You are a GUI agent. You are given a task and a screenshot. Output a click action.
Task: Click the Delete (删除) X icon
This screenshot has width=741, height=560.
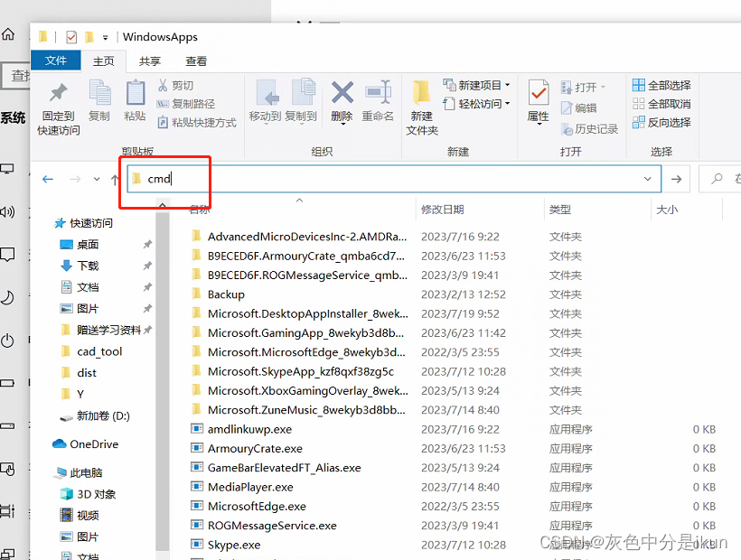point(342,92)
